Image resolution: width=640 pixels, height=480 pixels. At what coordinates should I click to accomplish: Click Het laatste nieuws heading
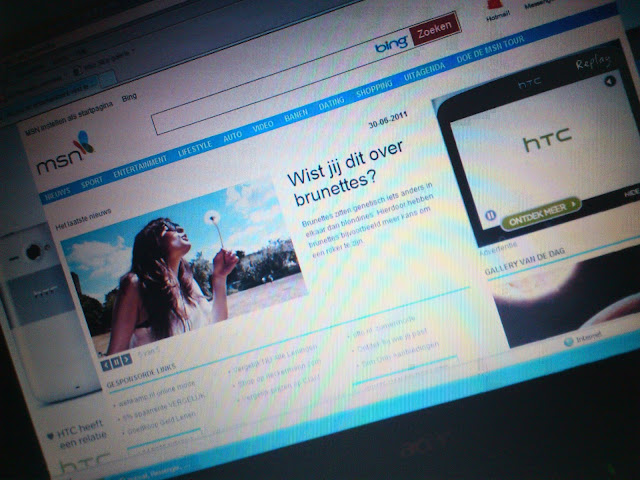pyautogui.click(x=83, y=220)
